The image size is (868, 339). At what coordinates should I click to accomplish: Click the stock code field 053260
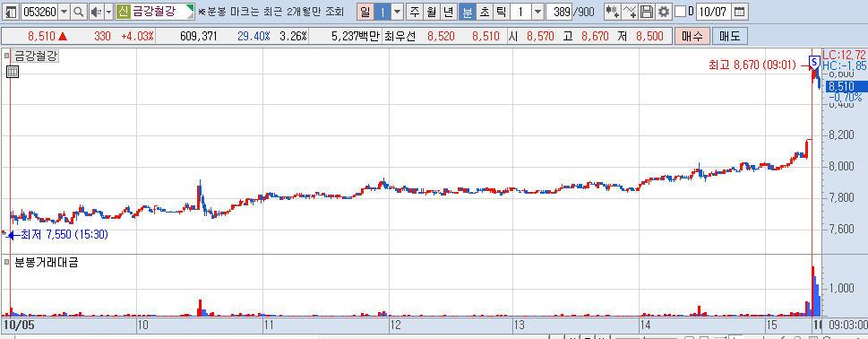click(39, 11)
